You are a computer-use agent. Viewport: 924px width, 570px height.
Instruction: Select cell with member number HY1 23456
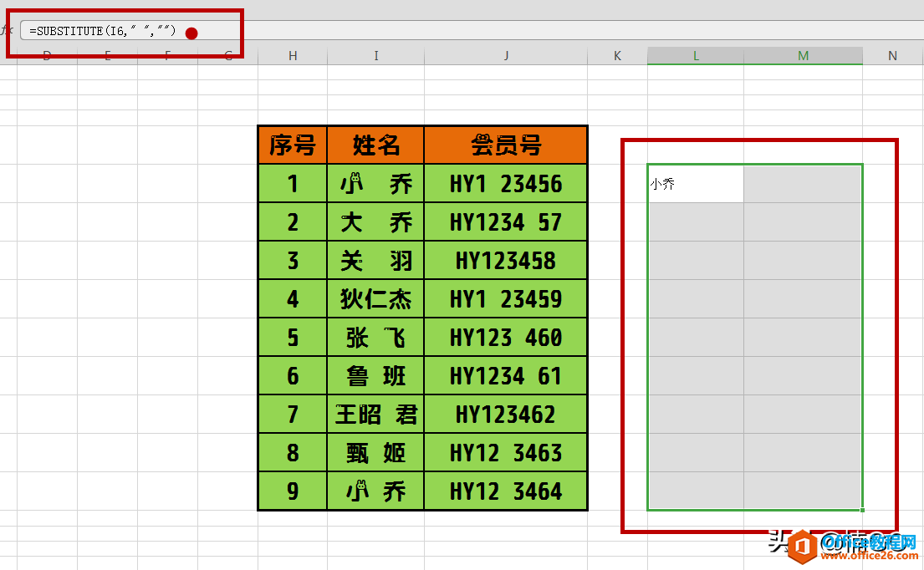[x=506, y=184]
